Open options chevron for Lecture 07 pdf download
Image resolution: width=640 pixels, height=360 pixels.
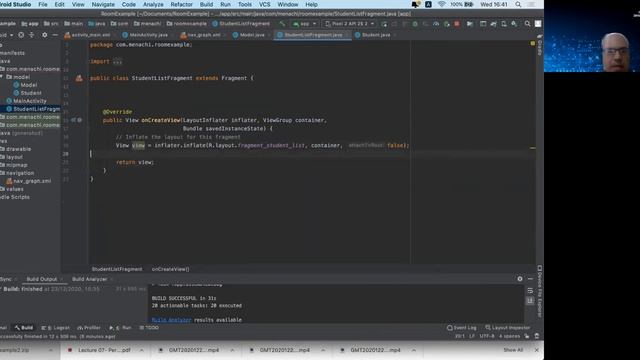tap(142, 350)
